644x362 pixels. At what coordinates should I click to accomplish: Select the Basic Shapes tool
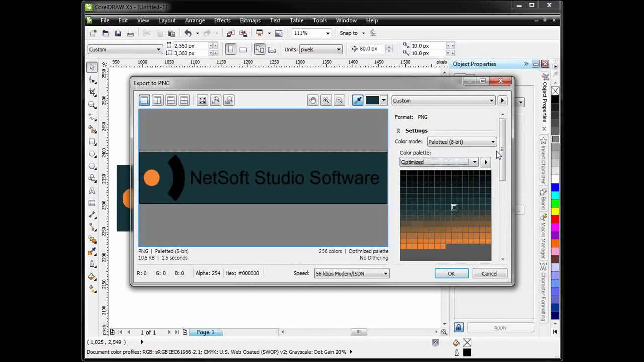92,178
